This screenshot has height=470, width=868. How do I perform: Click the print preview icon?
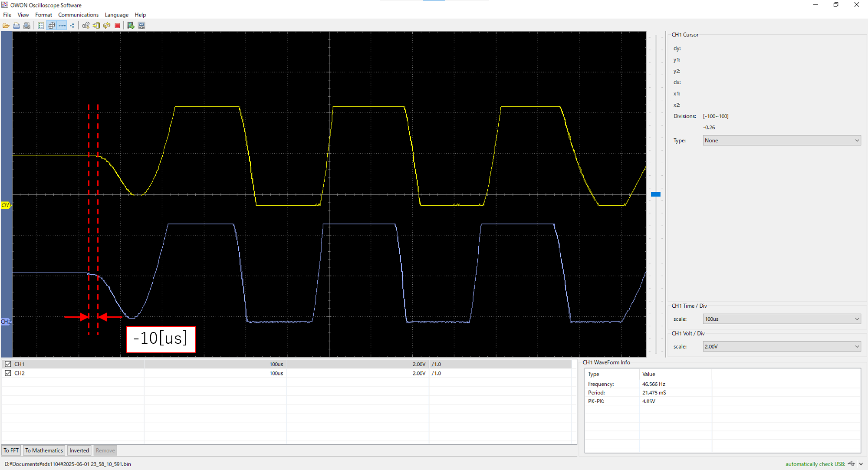tap(27, 26)
